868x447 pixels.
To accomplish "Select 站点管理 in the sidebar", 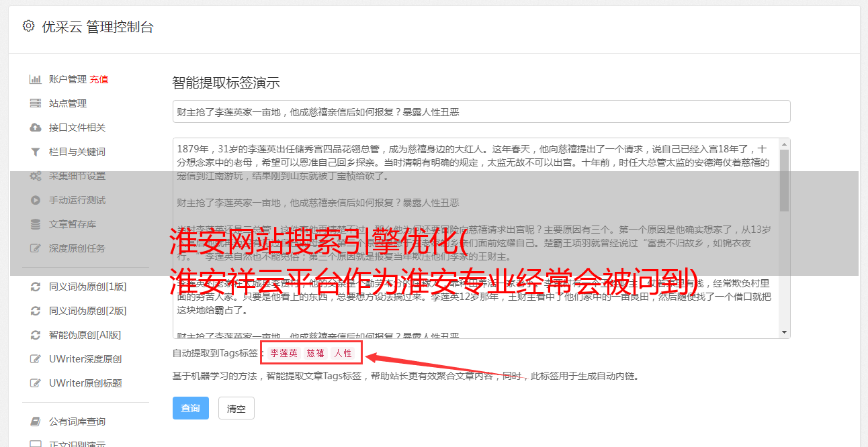I will (x=68, y=103).
